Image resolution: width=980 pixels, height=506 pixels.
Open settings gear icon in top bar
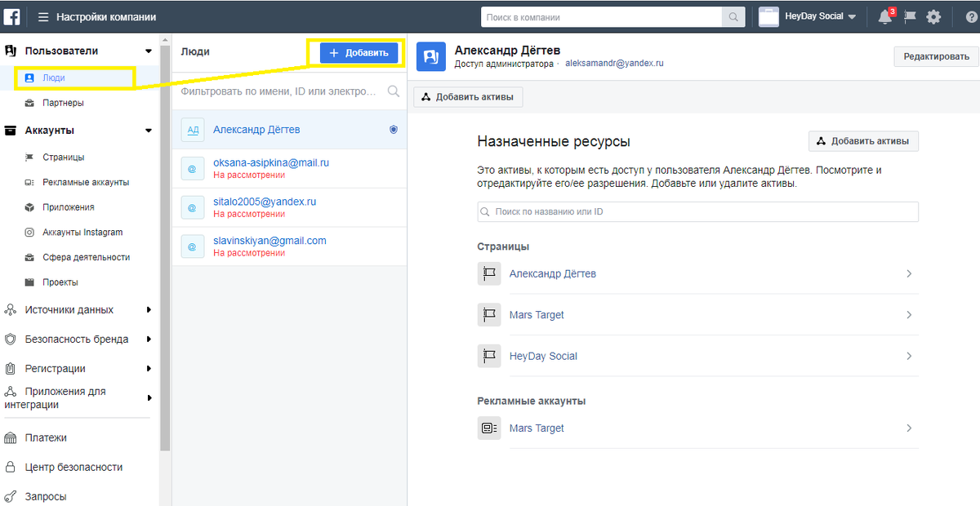pos(933,17)
